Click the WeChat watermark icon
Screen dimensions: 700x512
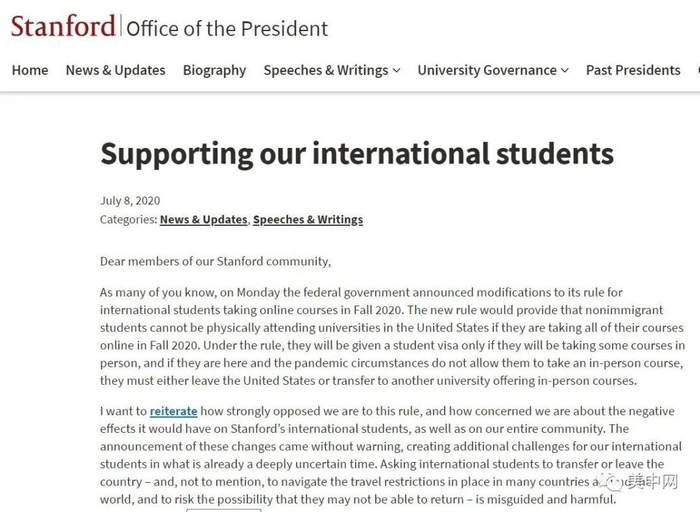[x=611, y=483]
